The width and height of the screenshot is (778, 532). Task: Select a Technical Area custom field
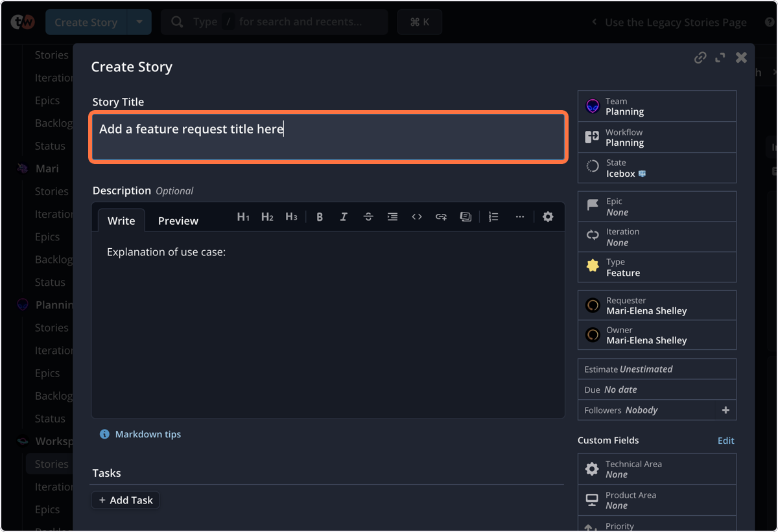point(657,469)
